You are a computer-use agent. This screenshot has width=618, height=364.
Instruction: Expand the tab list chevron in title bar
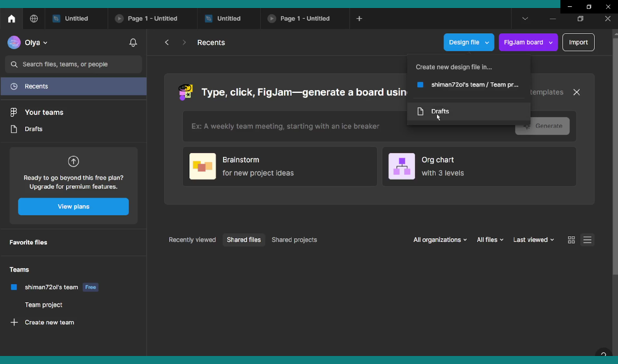(525, 19)
